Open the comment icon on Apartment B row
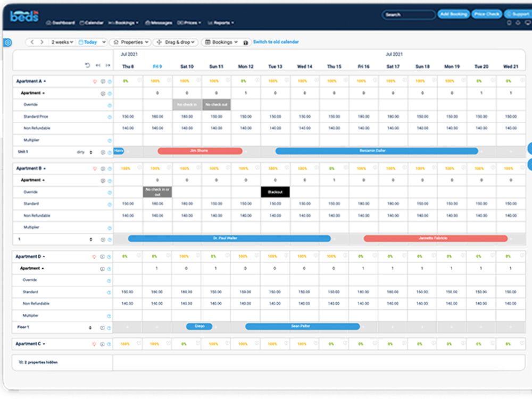Screen dimensions: 532x399 point(103,169)
